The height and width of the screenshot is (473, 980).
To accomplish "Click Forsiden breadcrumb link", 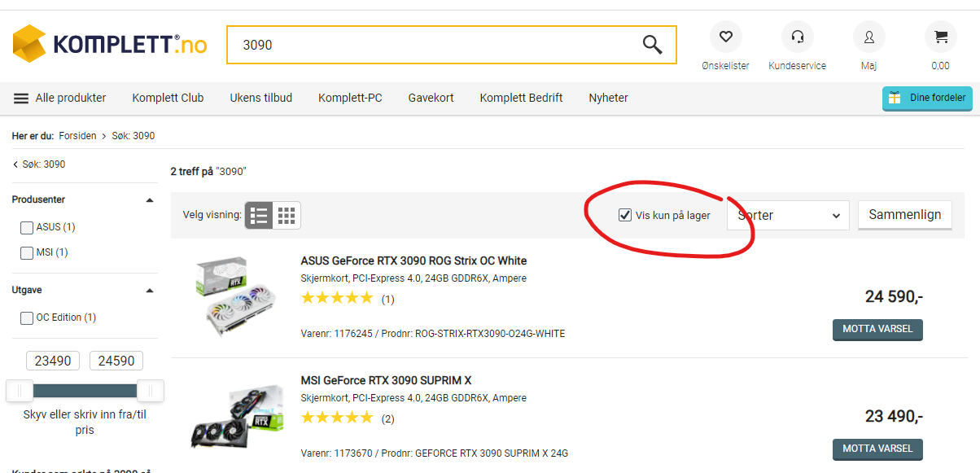I will [77, 136].
